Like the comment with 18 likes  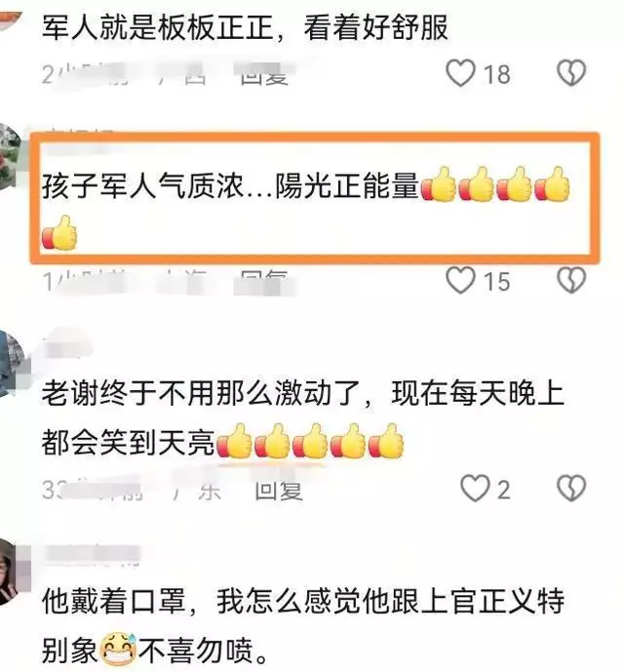click(x=461, y=73)
